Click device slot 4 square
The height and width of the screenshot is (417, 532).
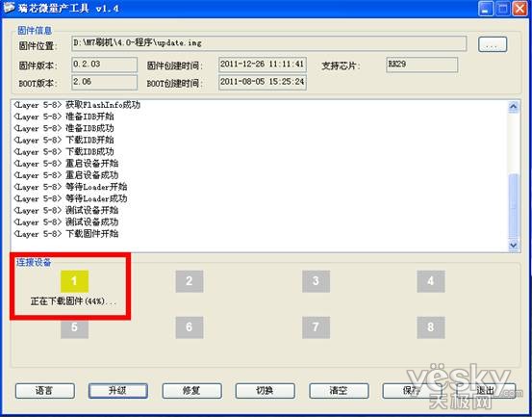point(431,281)
